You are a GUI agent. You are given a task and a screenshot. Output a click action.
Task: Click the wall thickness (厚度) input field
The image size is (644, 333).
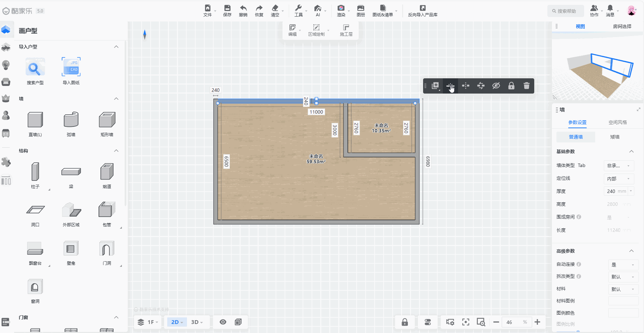(x=616, y=191)
